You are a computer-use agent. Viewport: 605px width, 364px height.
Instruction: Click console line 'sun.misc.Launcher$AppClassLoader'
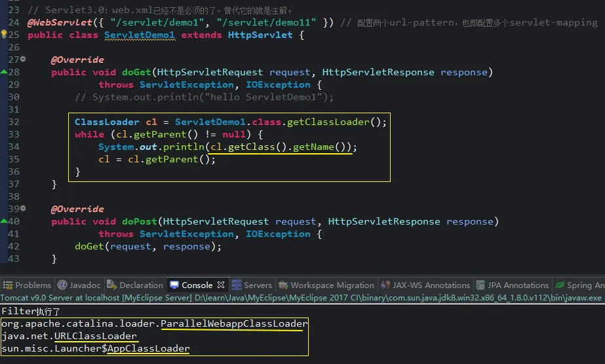96,348
